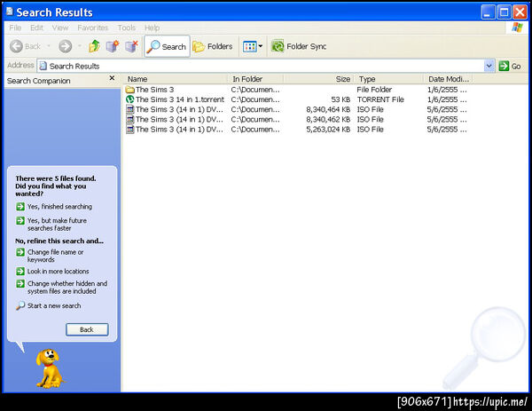The image size is (532, 411).
Task: Minimize the Search Results window
Action: [x=488, y=12]
